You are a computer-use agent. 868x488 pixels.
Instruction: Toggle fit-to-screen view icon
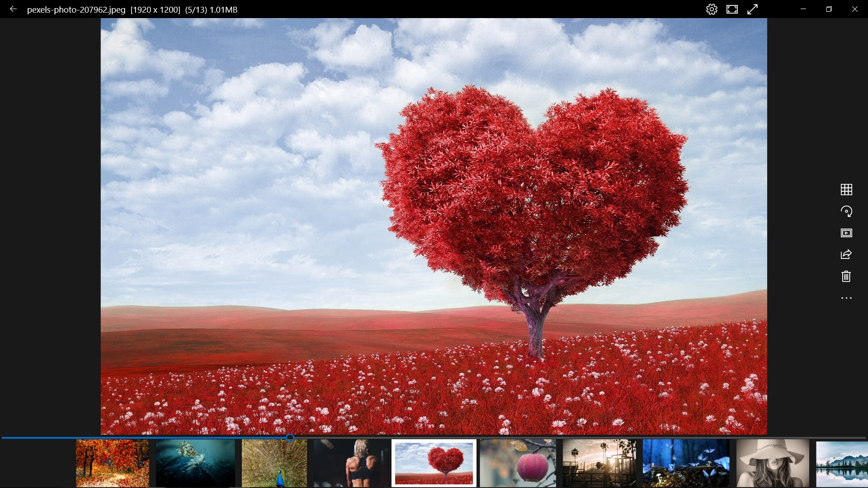tap(732, 9)
